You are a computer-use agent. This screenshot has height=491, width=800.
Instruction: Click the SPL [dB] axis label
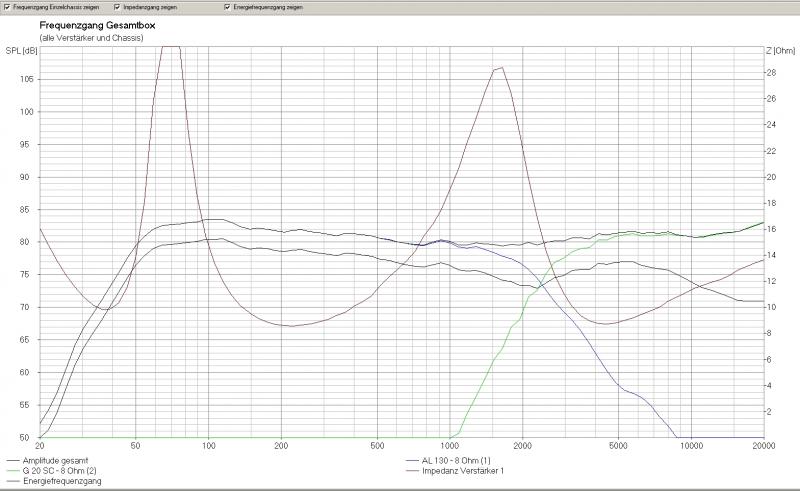click(x=17, y=49)
